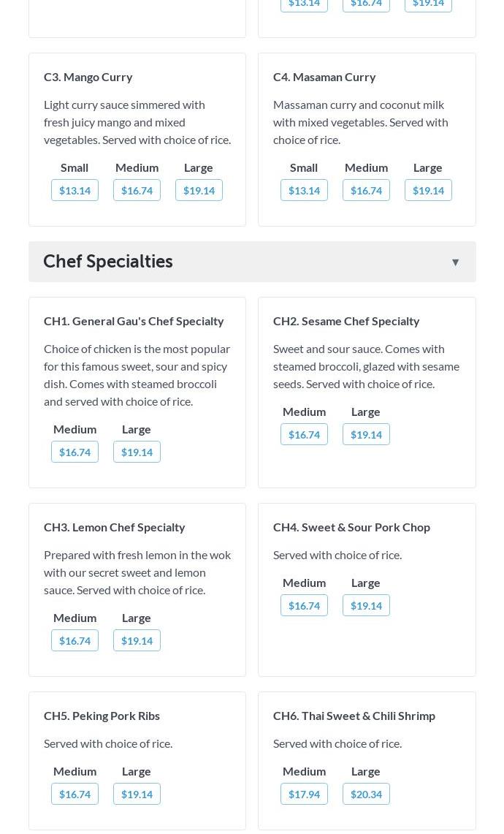Click the Chef Specialties section header
This screenshot has width=504, height=834.
(108, 262)
